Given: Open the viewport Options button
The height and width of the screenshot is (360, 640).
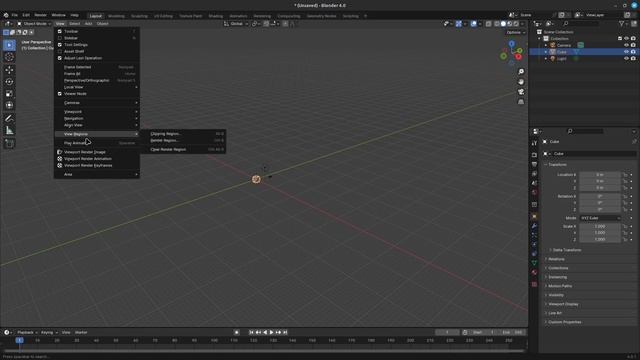Looking at the screenshot, I should pos(515,32).
